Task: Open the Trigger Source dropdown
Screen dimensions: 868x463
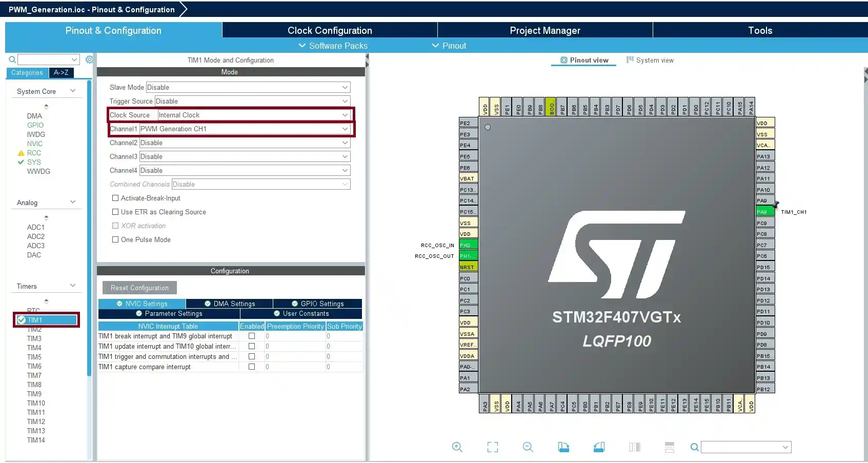Action: coord(253,101)
